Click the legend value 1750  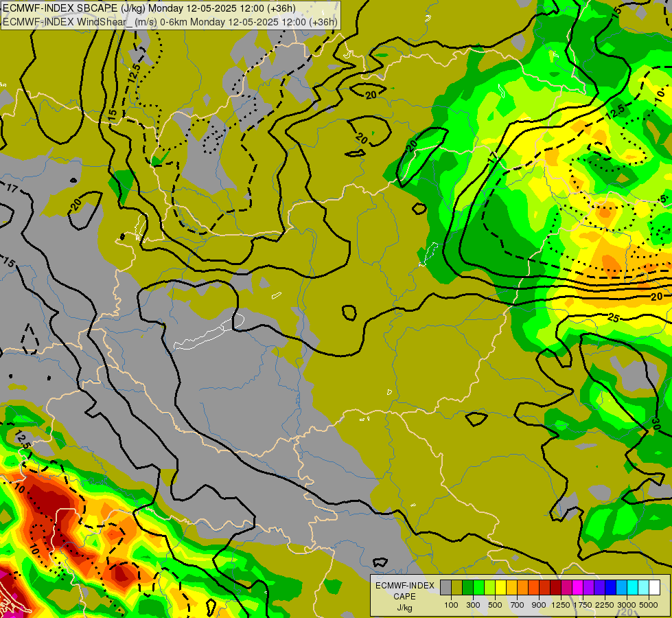point(583,605)
